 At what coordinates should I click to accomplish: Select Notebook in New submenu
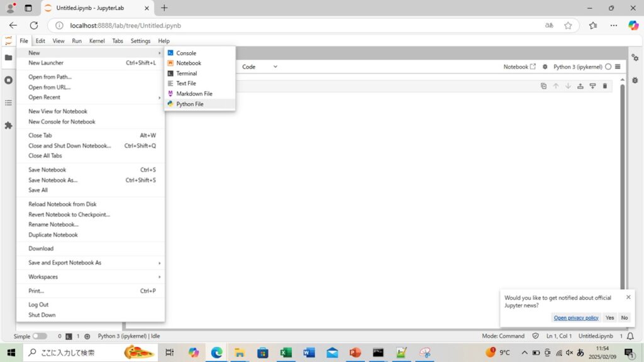(200, 63)
